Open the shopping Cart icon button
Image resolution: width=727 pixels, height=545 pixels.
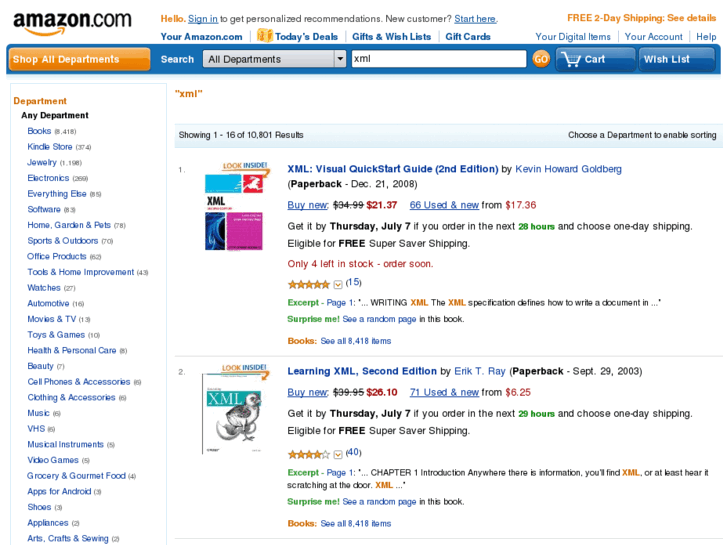pyautogui.click(x=595, y=59)
